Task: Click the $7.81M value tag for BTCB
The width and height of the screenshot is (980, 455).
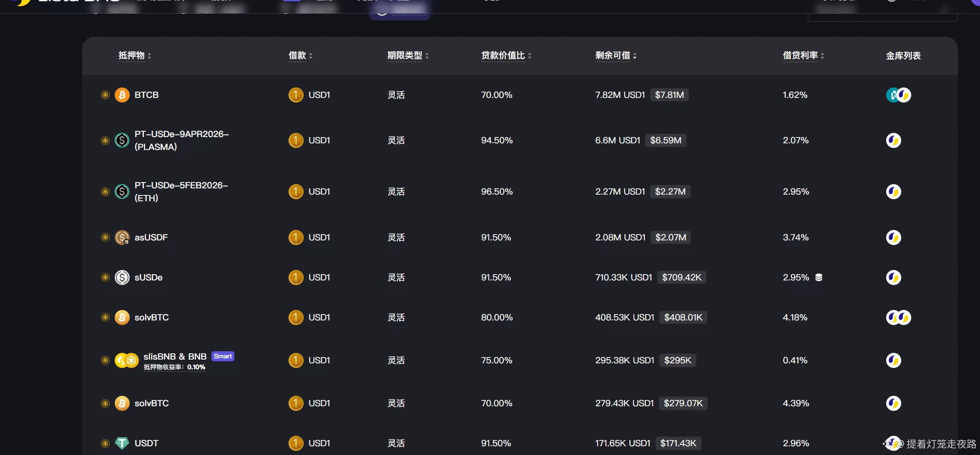Action: [x=669, y=95]
